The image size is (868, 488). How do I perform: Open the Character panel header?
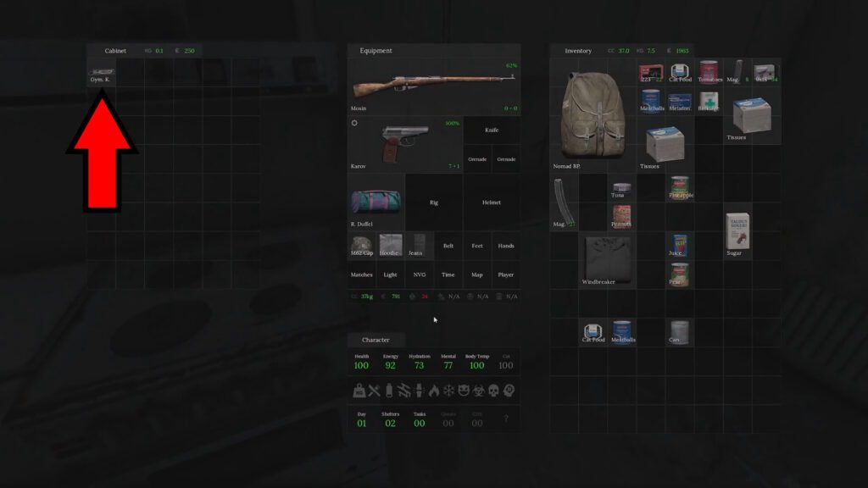point(376,340)
